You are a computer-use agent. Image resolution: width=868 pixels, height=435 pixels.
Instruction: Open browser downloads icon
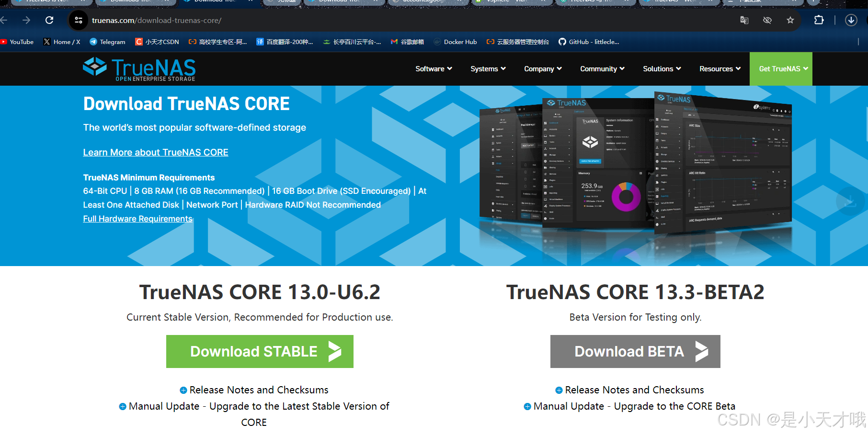tap(851, 20)
